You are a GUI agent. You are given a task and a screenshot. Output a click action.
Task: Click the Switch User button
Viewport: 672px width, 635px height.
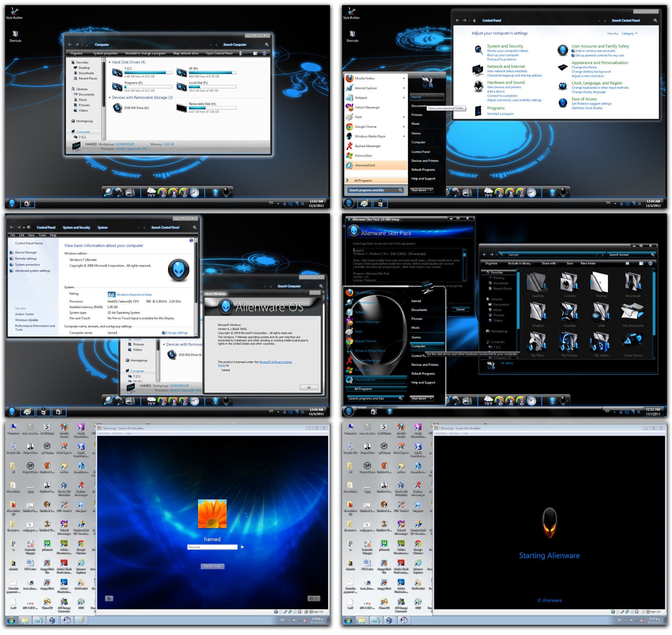coord(213,566)
